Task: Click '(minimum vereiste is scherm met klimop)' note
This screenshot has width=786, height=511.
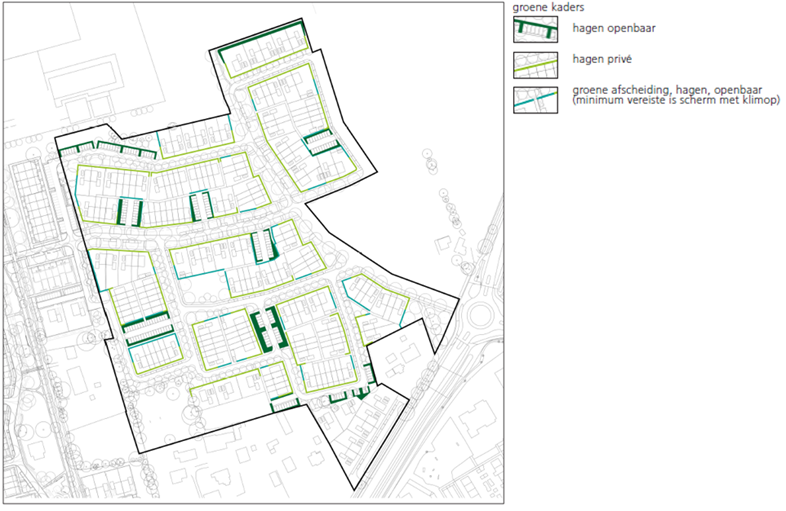Action: point(676,100)
